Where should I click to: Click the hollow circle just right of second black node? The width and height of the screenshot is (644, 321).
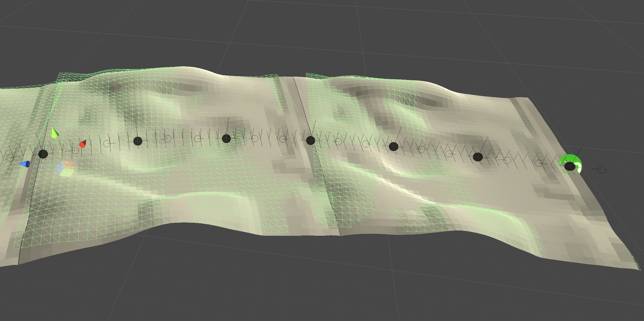coord(168,138)
